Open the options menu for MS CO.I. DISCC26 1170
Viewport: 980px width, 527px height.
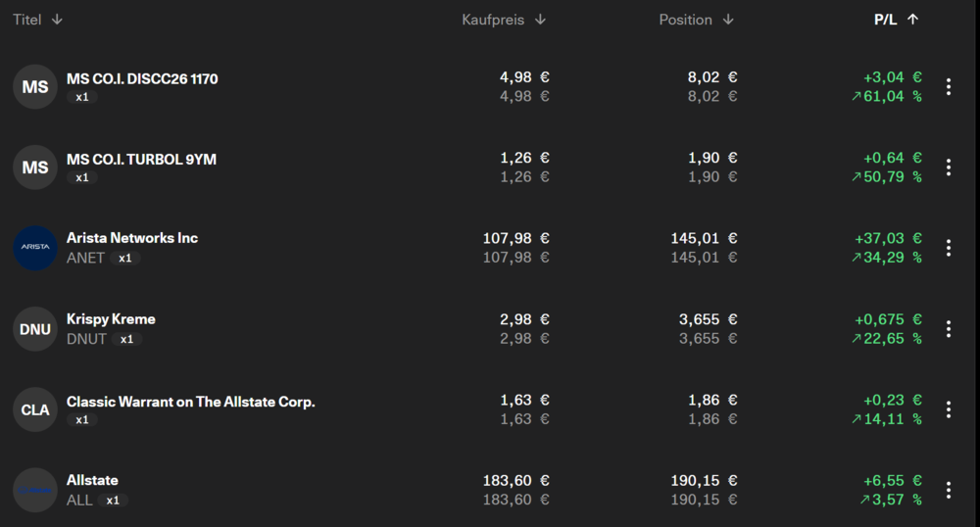tap(948, 87)
